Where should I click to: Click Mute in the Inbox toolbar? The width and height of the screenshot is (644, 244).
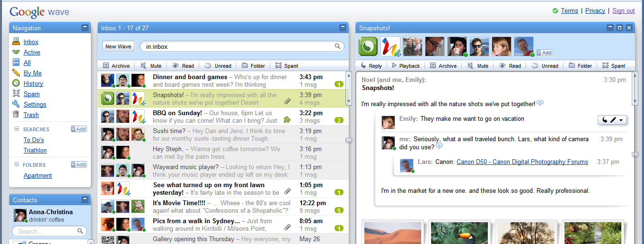tap(151, 66)
